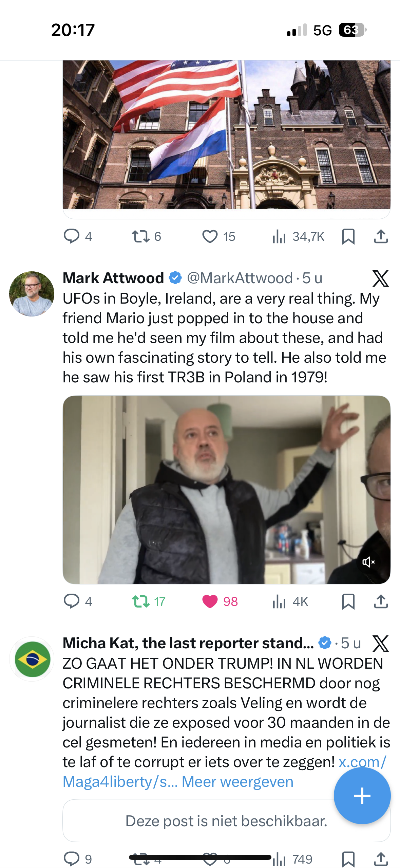Compose a new post with plus button
Screen dimensions: 400x868
pyautogui.click(x=362, y=795)
